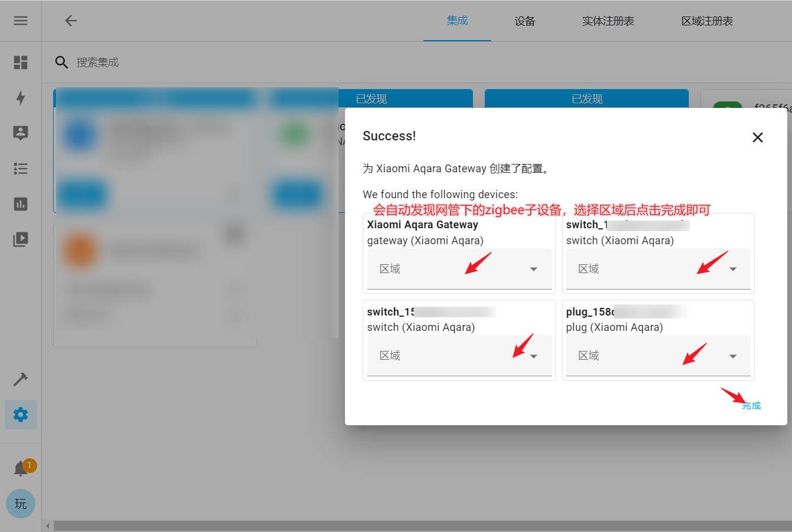The width and height of the screenshot is (792, 532).
Task: Open area dropdown for bottom-left switch device
Action: pos(459,356)
